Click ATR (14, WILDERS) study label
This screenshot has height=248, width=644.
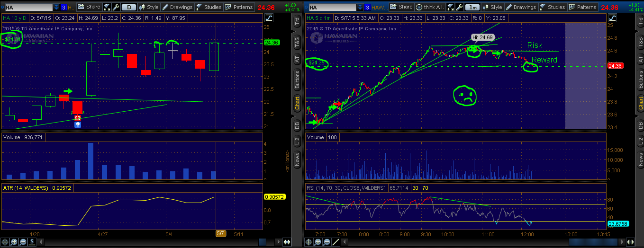click(26, 188)
